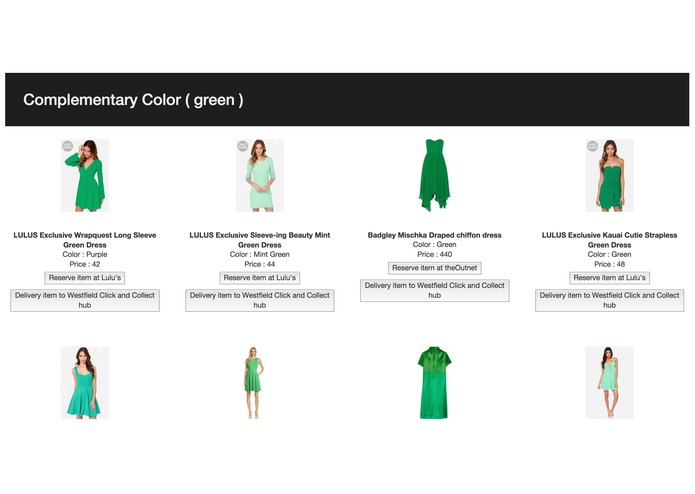The width and height of the screenshot is (695, 494).
Task: Click the title Badgley Mischka Draped chiffon dress
Action: click(434, 235)
